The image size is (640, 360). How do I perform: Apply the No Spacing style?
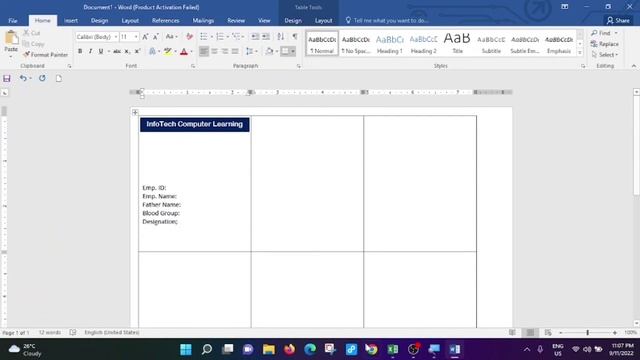356,44
